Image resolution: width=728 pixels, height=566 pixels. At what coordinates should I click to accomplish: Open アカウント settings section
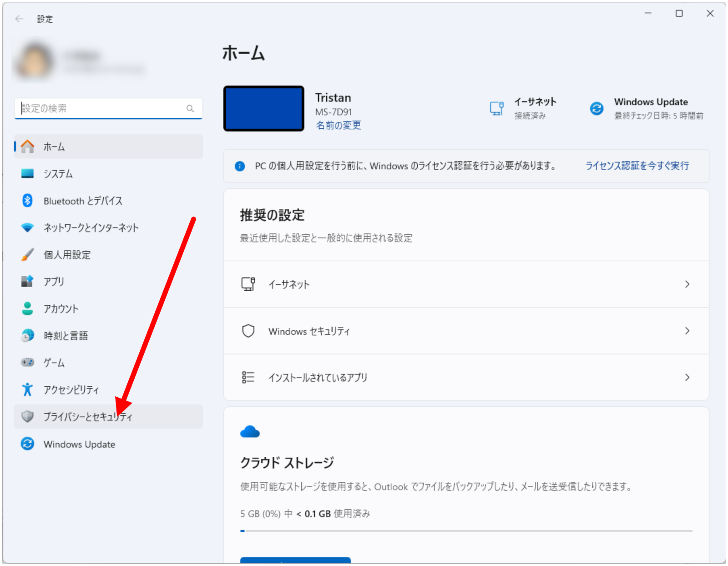61,308
